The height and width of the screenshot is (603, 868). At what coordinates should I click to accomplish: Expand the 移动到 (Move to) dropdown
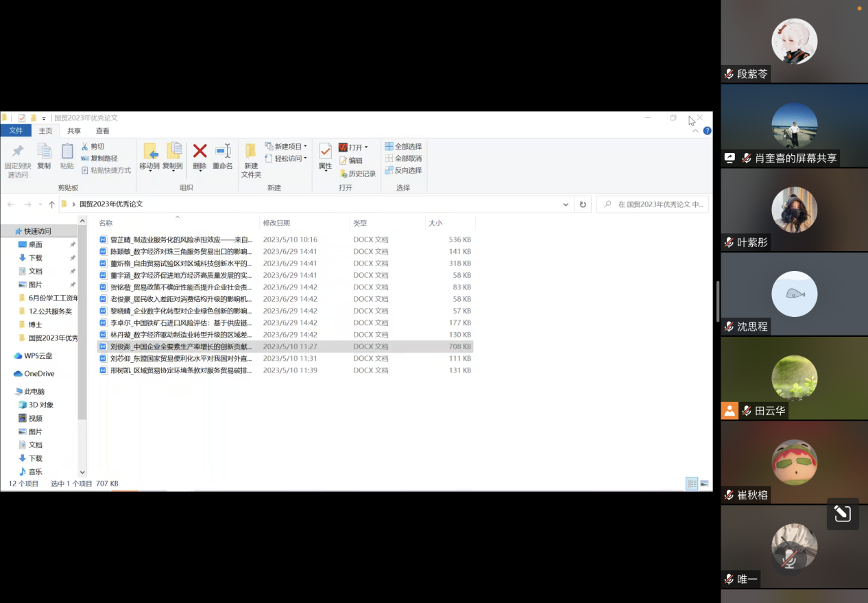point(149,169)
